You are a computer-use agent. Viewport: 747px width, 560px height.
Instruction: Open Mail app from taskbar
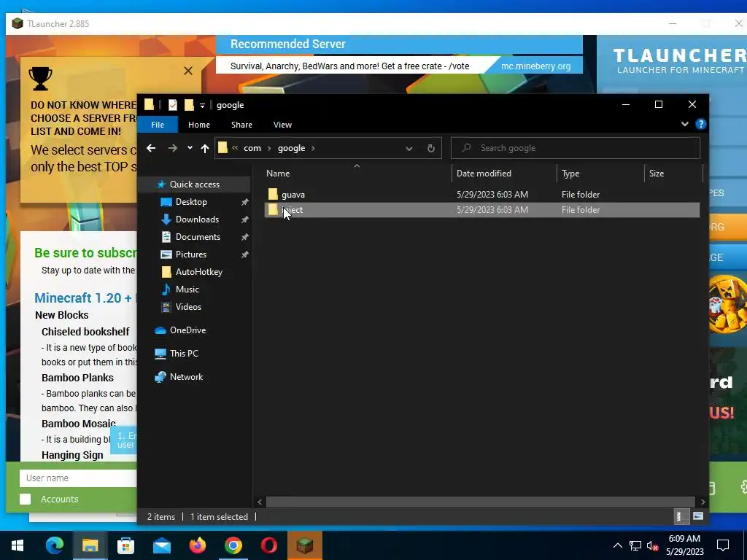coord(162,545)
